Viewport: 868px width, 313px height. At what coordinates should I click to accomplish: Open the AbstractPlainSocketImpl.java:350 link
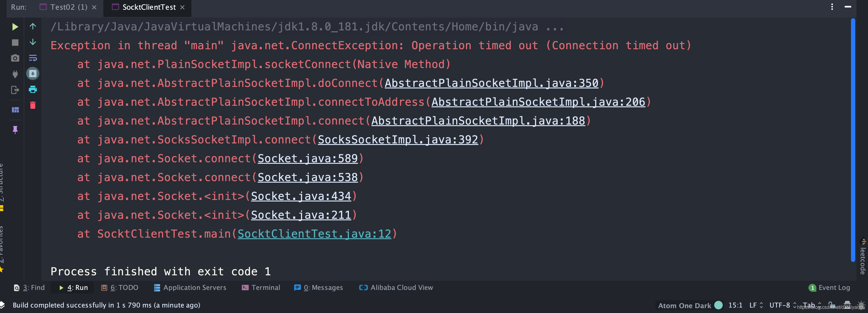pos(491,83)
